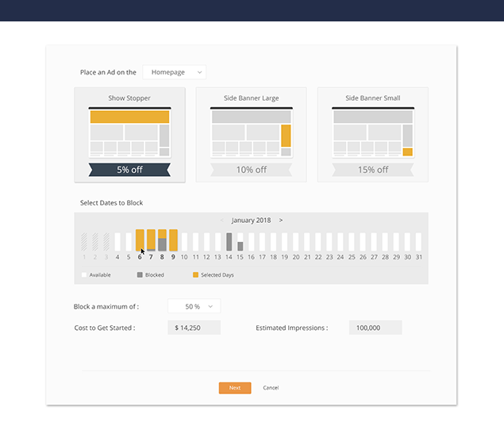Click the 100,000 estimated impressions field

pyautogui.click(x=375, y=328)
